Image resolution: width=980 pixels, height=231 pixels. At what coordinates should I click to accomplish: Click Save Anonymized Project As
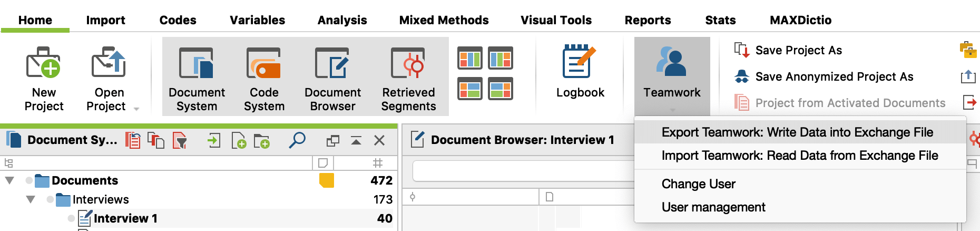tap(824, 76)
